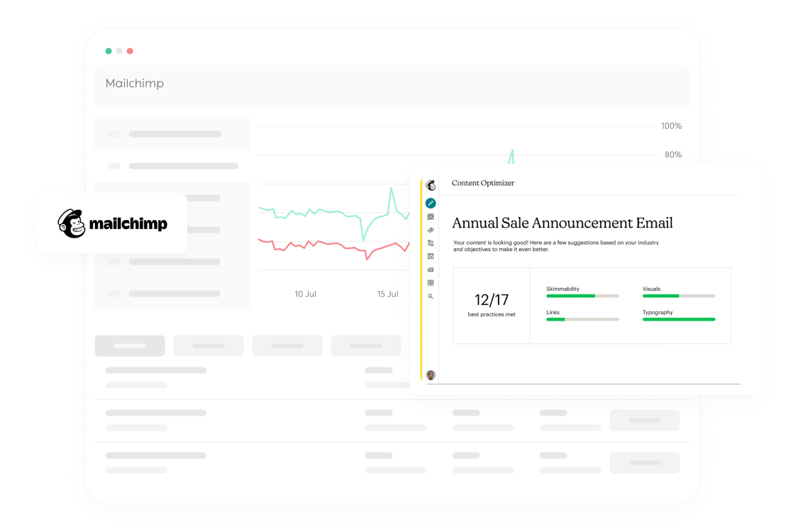Click the red window dot

(130, 51)
